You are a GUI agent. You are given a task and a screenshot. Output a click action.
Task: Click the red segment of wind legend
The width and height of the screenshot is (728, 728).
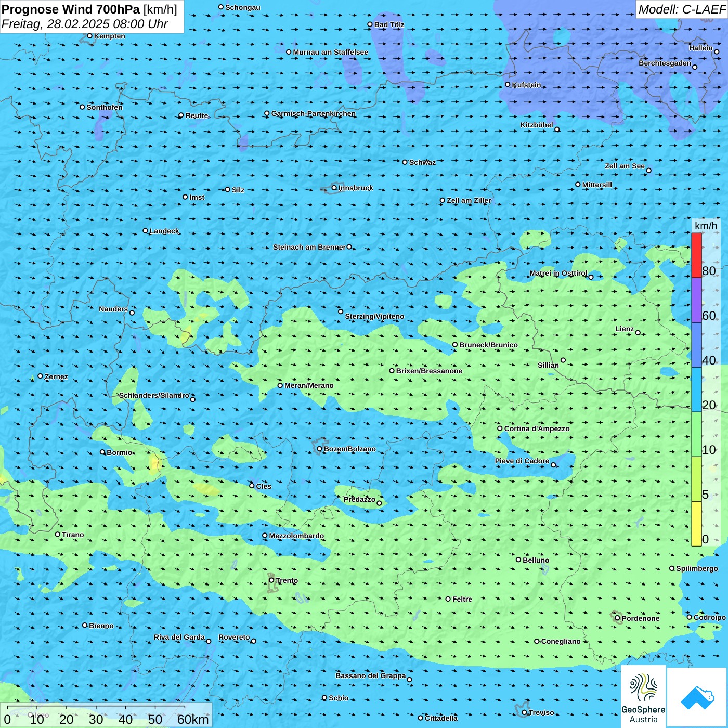coord(696,255)
